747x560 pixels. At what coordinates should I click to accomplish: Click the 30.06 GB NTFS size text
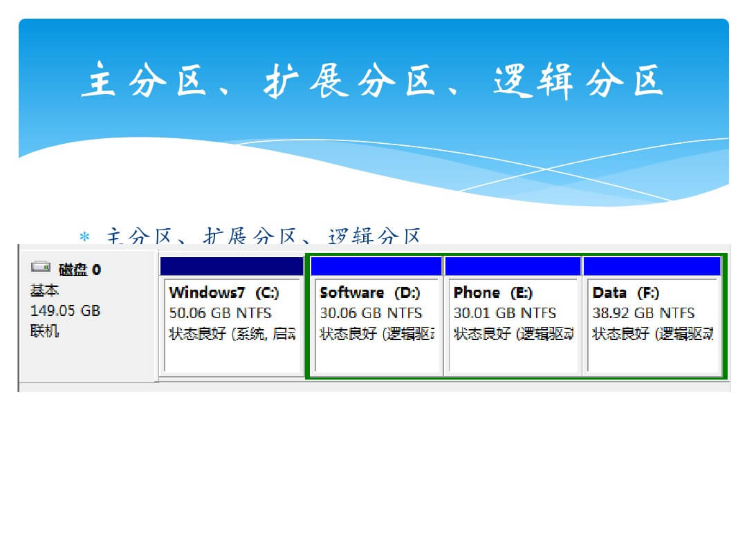click(371, 313)
